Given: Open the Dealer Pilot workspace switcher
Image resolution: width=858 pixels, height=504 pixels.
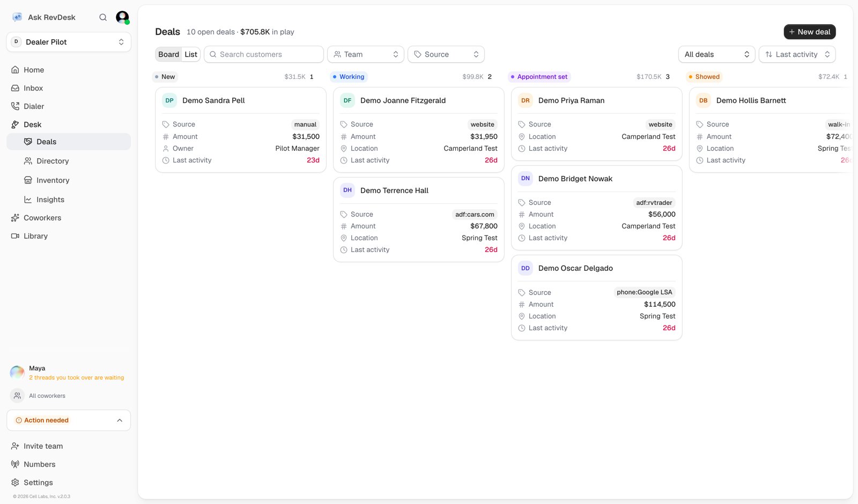Looking at the screenshot, I should (69, 42).
